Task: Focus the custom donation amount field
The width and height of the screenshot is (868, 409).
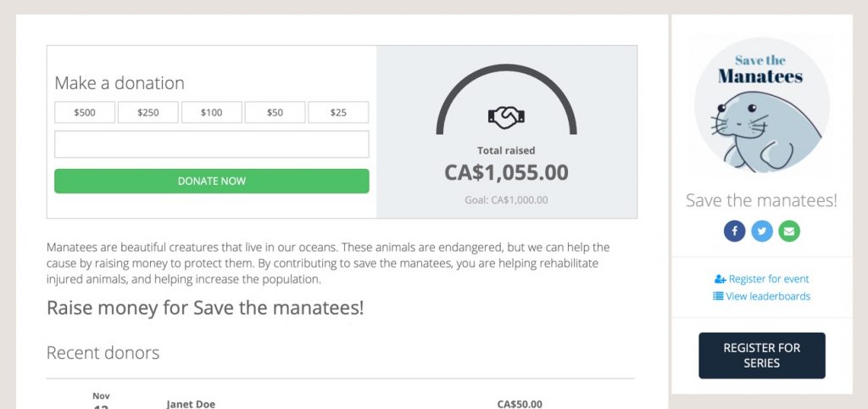Action: tap(211, 144)
